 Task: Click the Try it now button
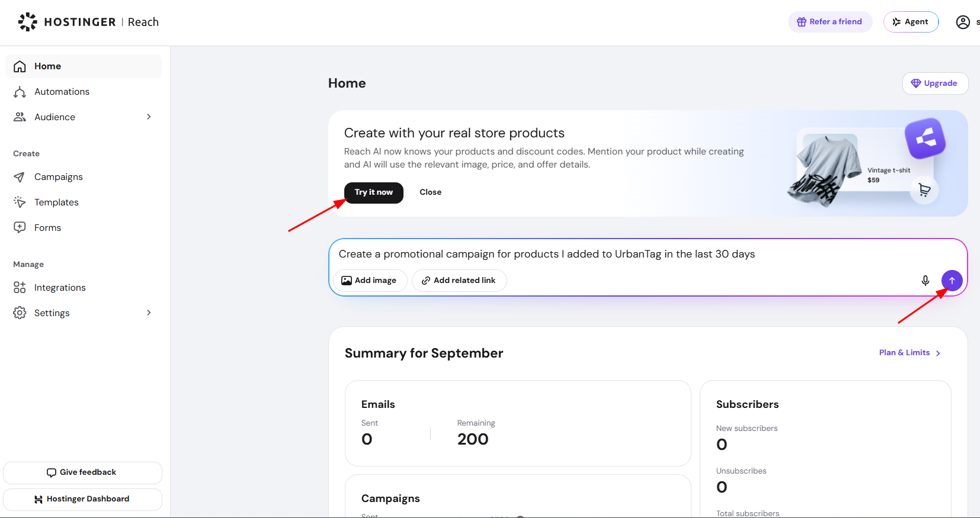(374, 192)
